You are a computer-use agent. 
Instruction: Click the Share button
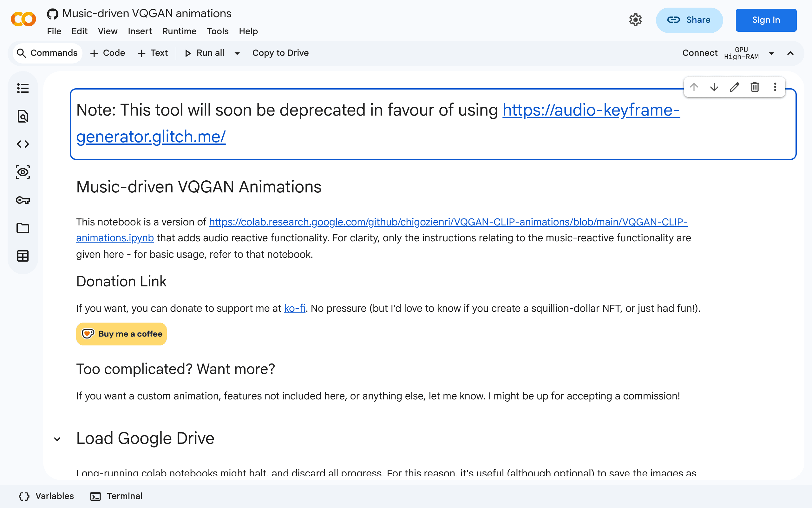pos(689,20)
